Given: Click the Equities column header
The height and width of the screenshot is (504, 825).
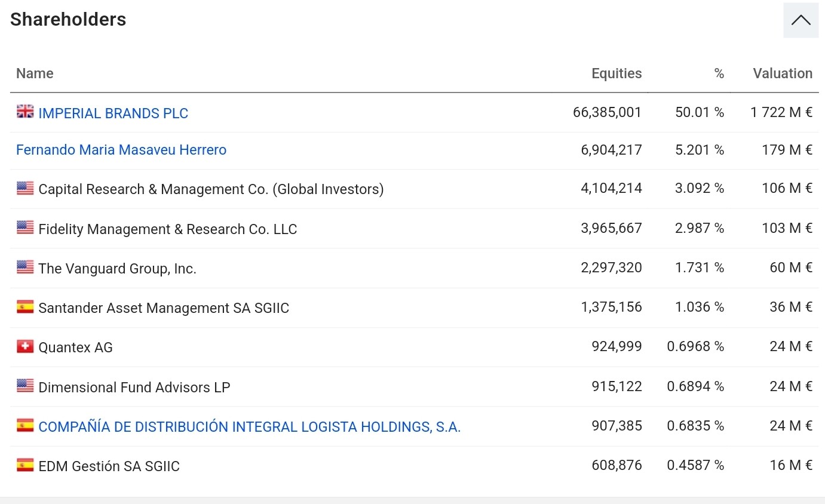Looking at the screenshot, I should tap(617, 73).
